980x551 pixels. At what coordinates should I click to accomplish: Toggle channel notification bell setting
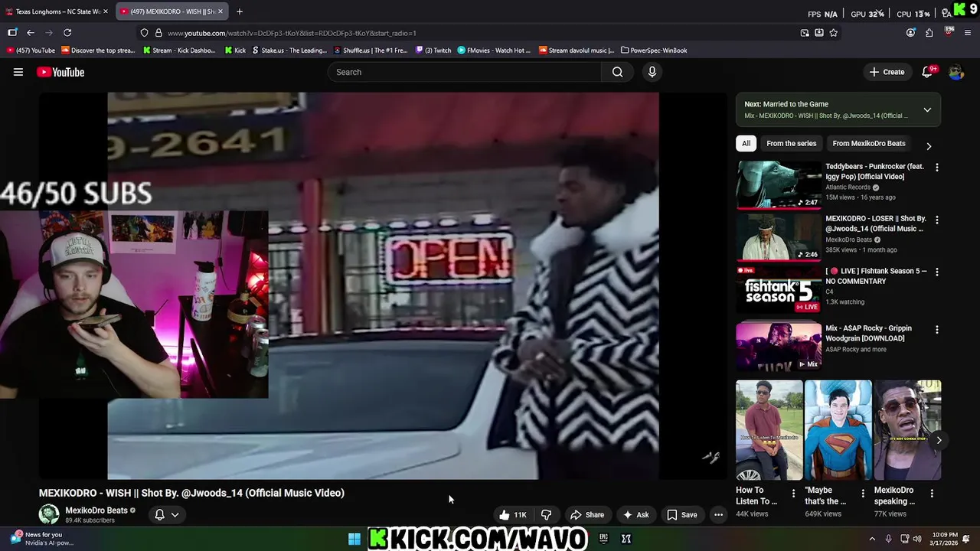click(x=166, y=515)
